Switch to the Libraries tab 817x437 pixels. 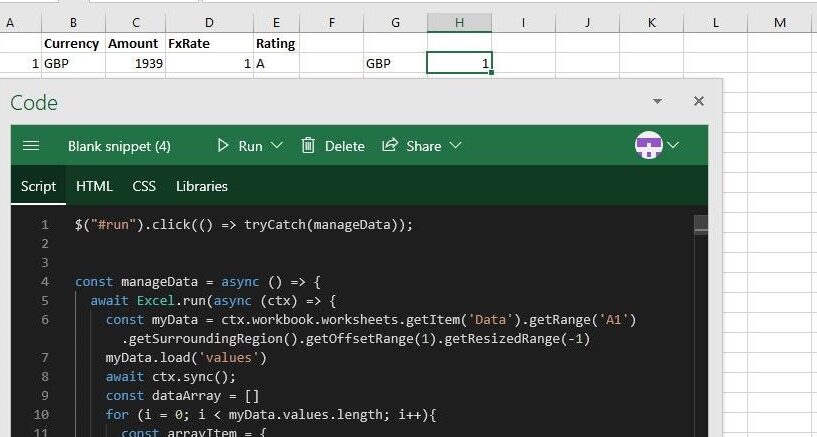click(x=202, y=186)
